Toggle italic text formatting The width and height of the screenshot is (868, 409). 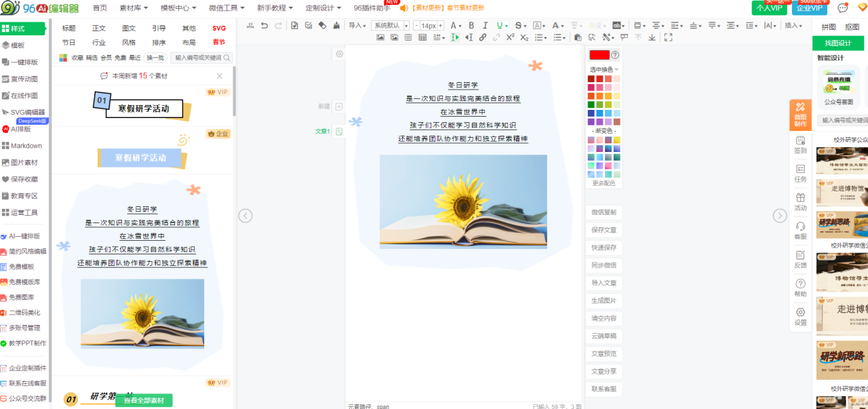pos(486,26)
